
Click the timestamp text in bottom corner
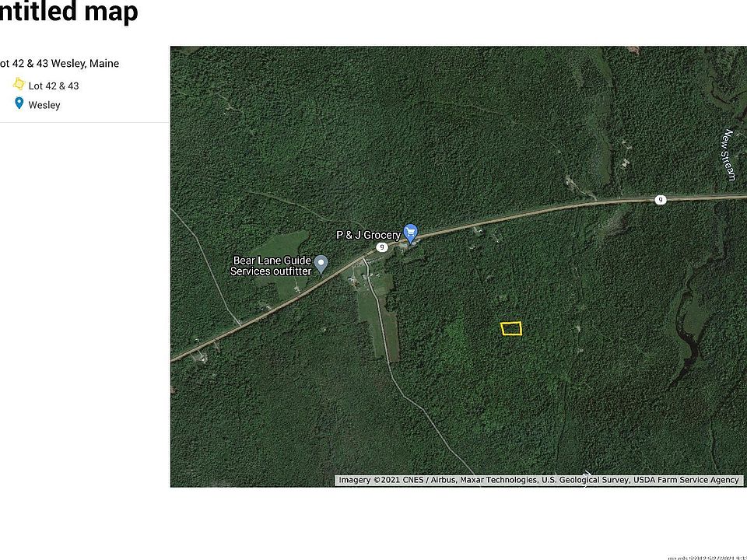click(x=707, y=558)
